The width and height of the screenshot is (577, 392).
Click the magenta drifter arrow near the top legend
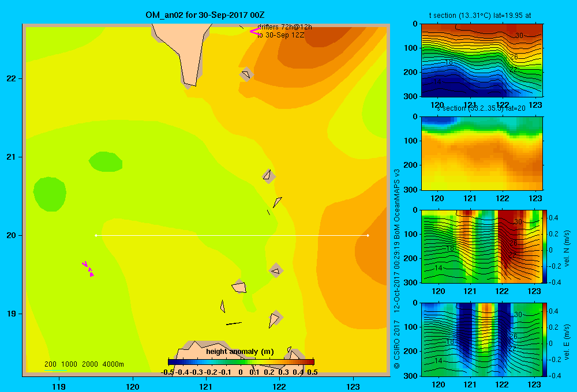(255, 31)
